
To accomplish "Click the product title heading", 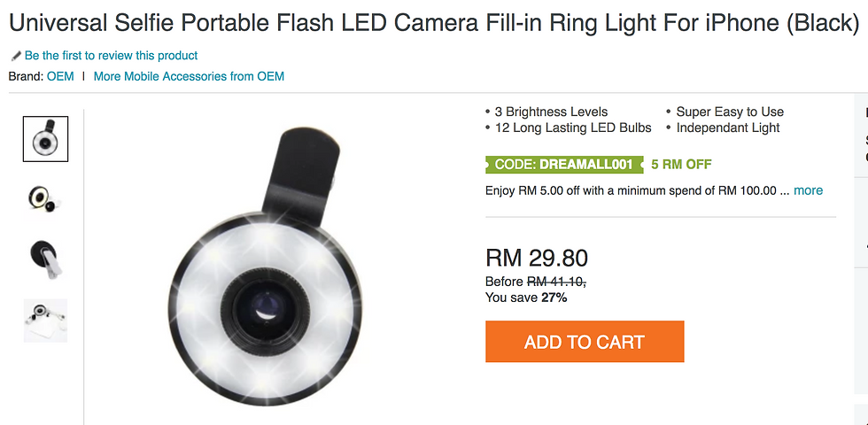I will point(434,22).
